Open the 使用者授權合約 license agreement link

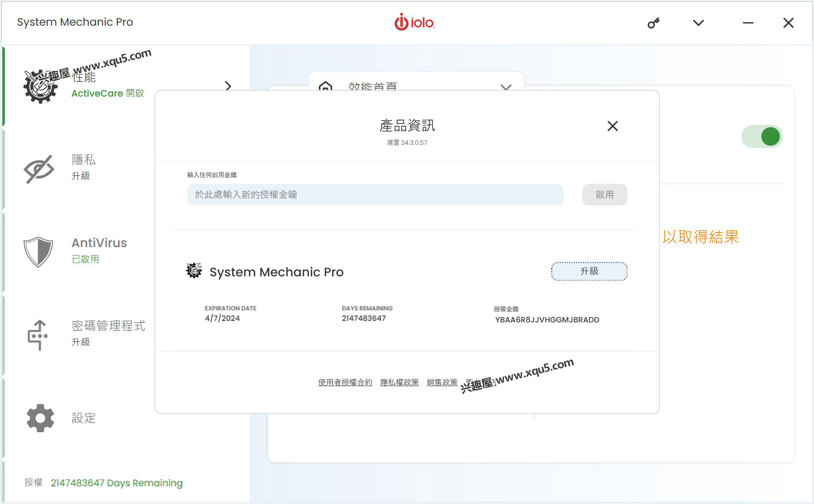click(x=345, y=382)
